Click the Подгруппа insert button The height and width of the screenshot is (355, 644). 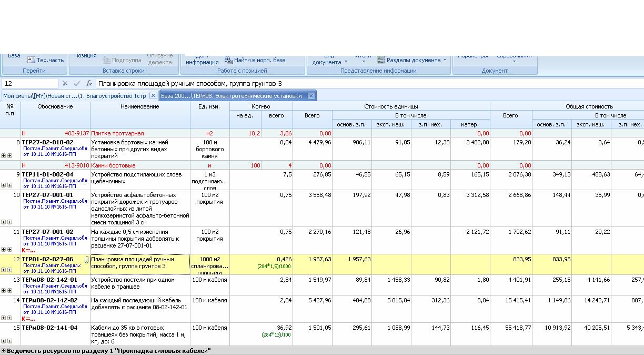122,60
